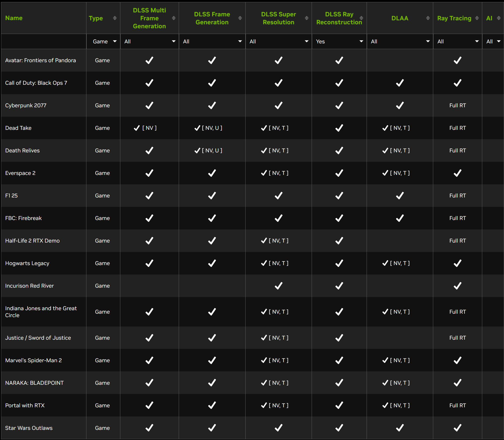Click Star Wars Outlaws DLAA checkmark
This screenshot has height=440, width=504.
(400, 428)
